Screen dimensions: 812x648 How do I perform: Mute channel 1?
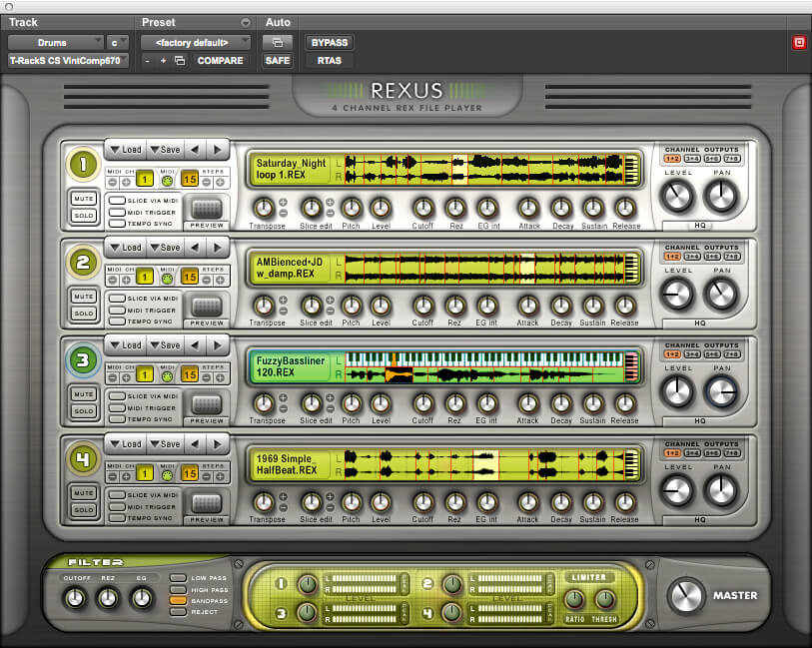pos(84,199)
